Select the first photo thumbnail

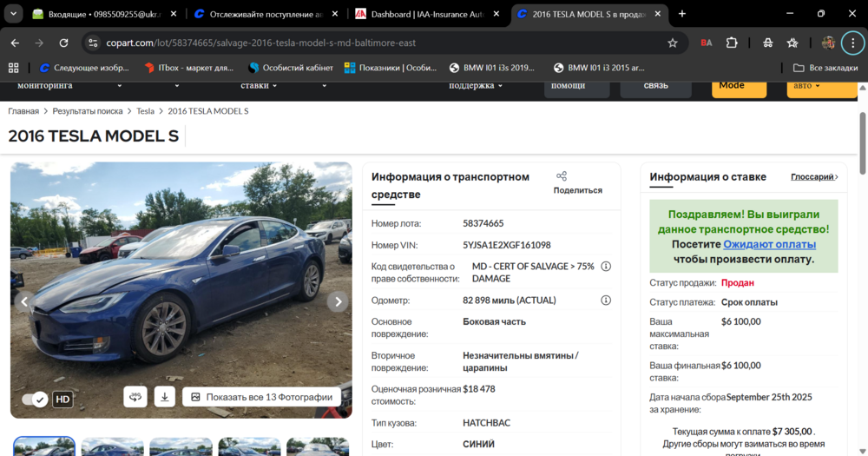pos(44,446)
